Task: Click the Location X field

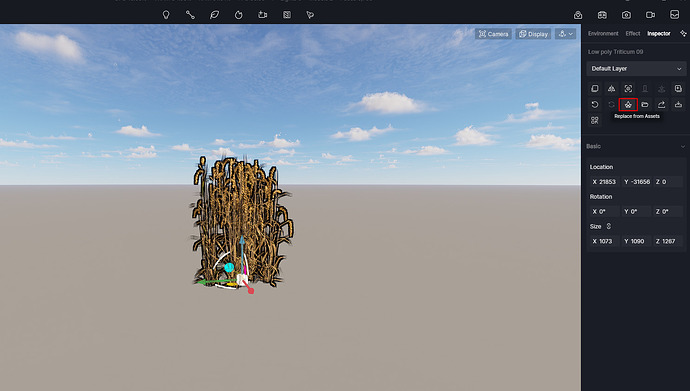Action: (604, 182)
